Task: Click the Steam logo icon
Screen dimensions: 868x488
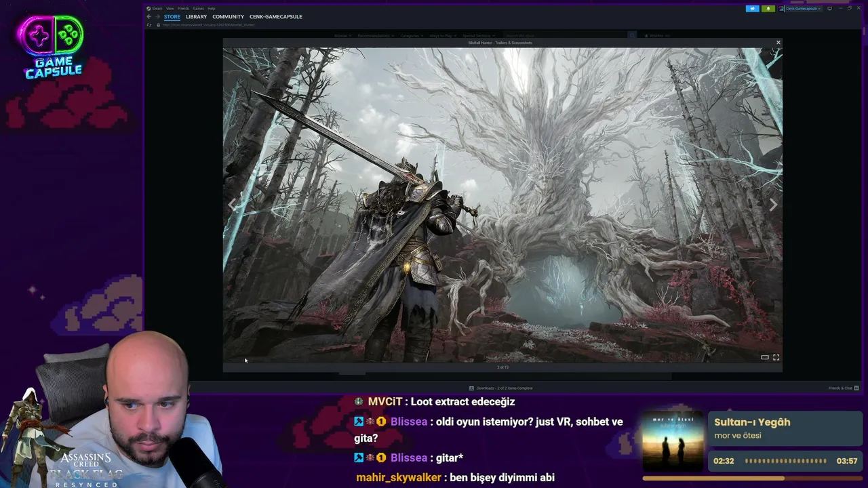Action: click(149, 8)
